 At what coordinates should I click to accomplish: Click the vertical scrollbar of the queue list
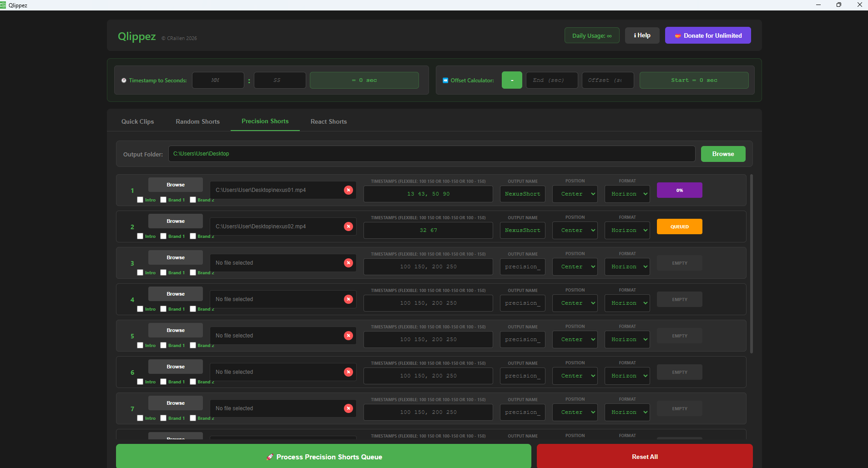[752, 264]
